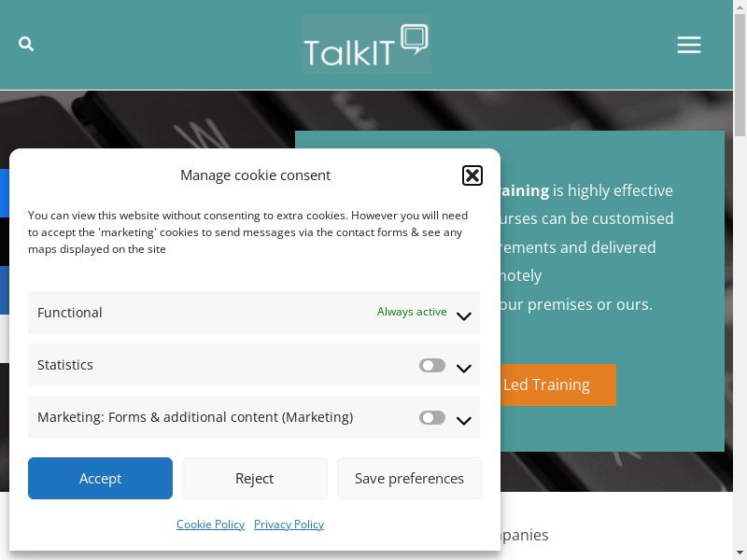747x560 pixels.
Task: Click the scrollbar down arrow
Action: [740, 554]
